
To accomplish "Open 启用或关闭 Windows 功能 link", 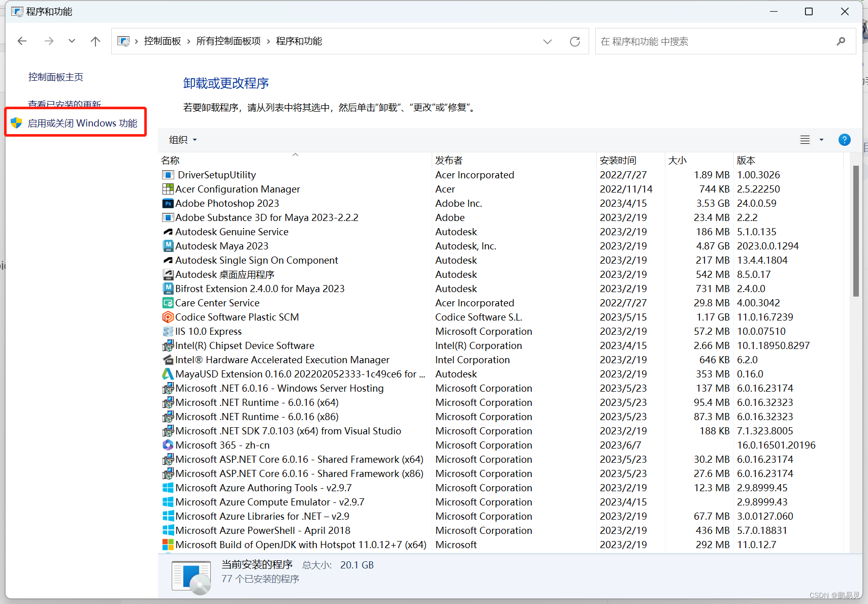I will tap(82, 123).
